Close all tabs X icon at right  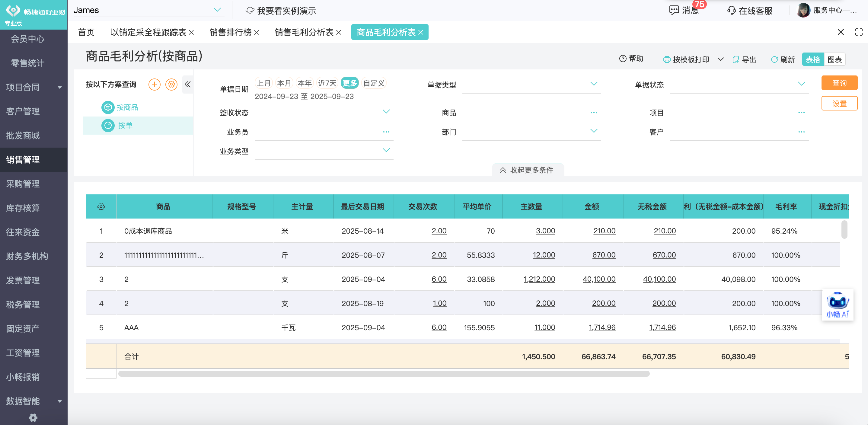(841, 32)
